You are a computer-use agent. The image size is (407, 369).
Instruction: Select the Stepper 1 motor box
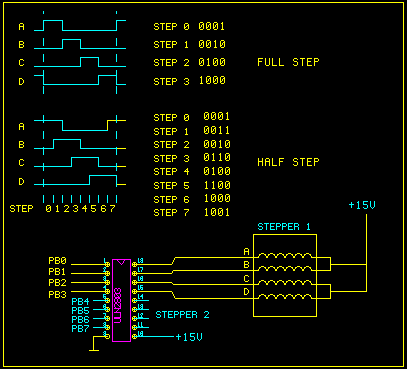(x=285, y=275)
